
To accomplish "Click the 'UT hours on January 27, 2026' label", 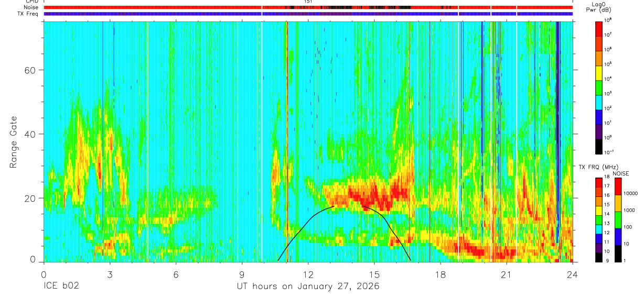I will coord(308,287).
